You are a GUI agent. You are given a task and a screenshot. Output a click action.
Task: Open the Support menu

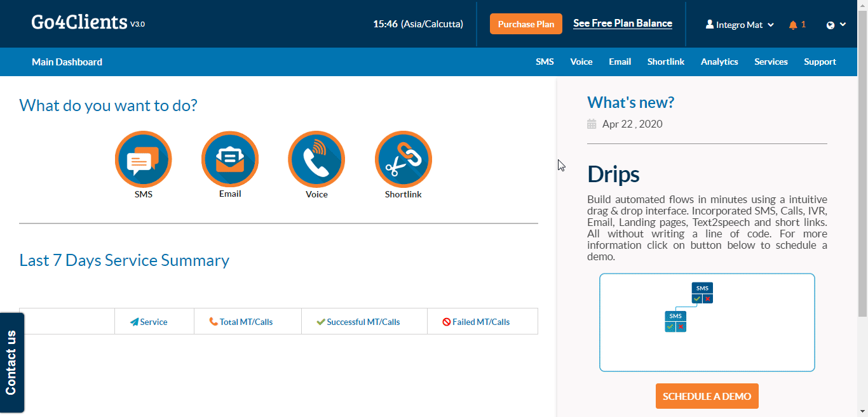820,62
